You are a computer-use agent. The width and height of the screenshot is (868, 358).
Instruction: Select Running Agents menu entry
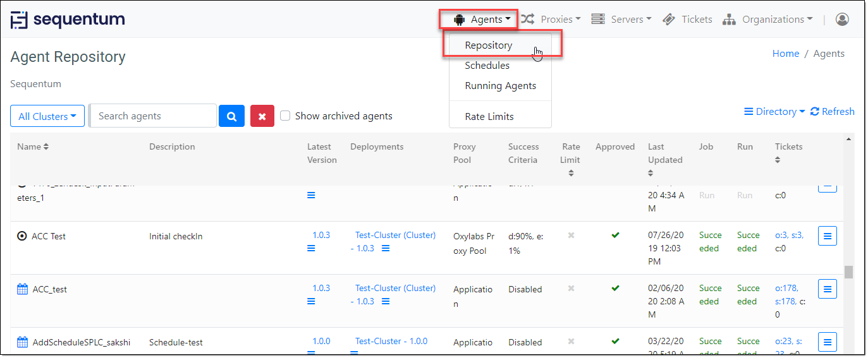(x=500, y=86)
